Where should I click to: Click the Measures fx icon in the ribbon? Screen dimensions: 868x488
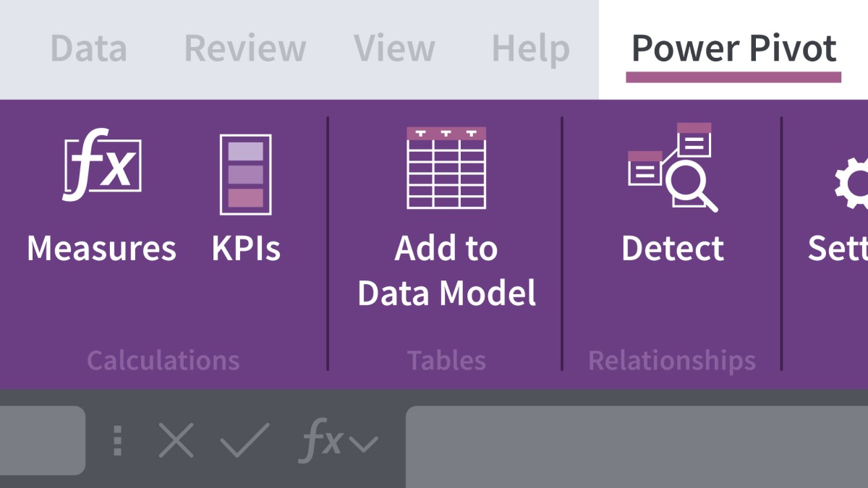(x=102, y=164)
